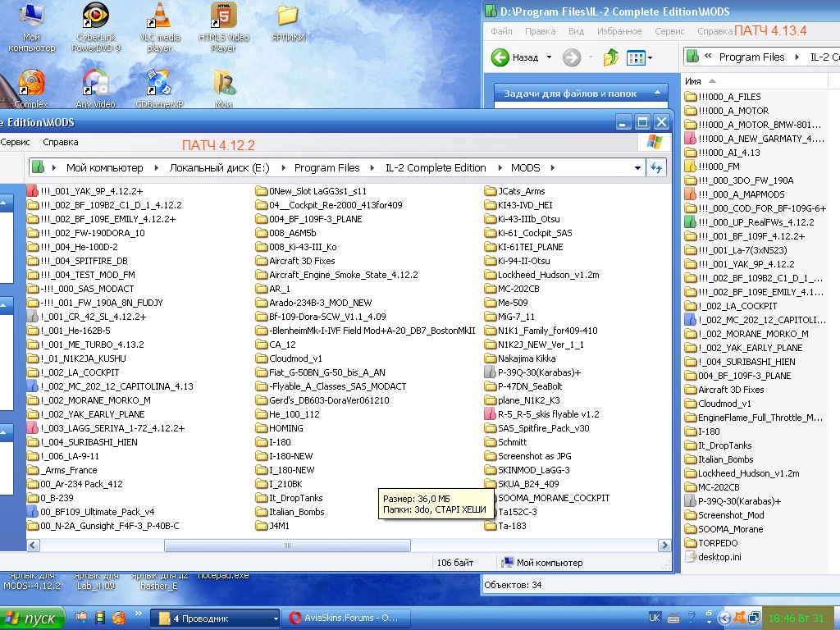Click the Forward arrow in the D: window toolbar
The height and width of the screenshot is (630, 840).
(x=572, y=57)
